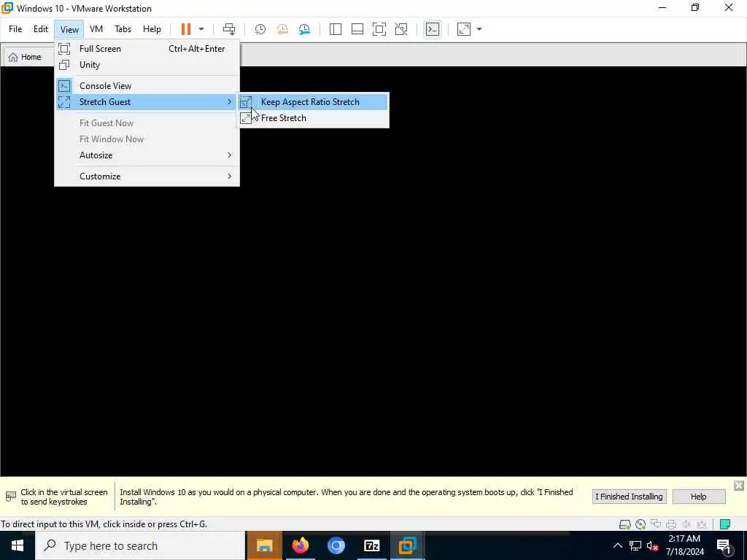Click the I Finished Installing button
Viewport: 747px width, 560px height.
click(630, 497)
